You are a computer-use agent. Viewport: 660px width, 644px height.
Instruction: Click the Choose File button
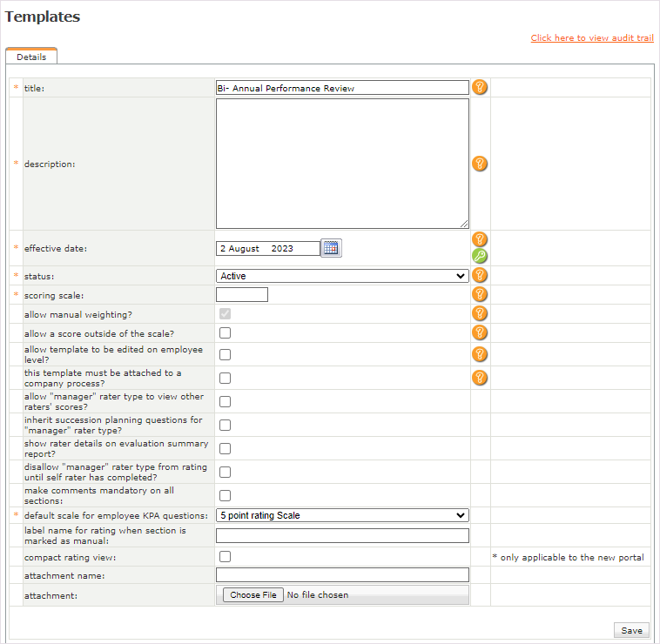(253, 595)
